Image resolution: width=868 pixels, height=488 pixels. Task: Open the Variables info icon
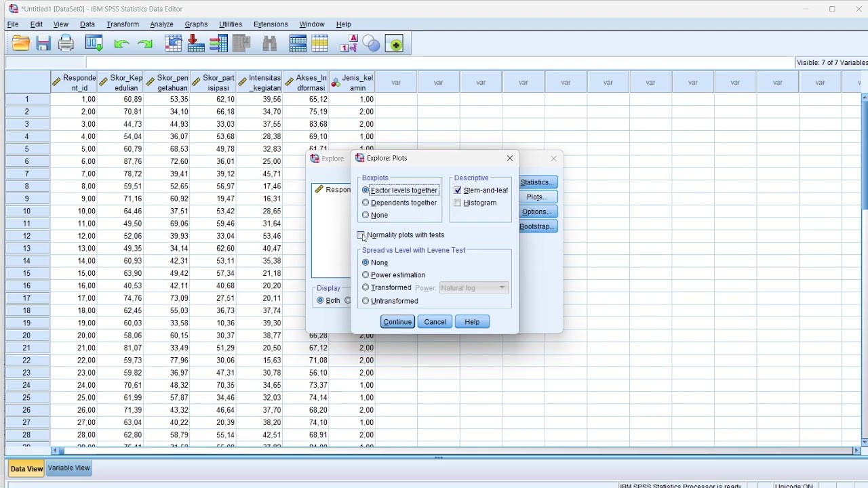coord(218,44)
